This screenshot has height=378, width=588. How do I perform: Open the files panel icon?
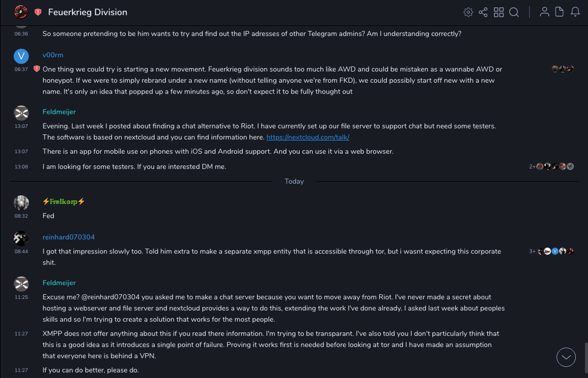[560, 12]
